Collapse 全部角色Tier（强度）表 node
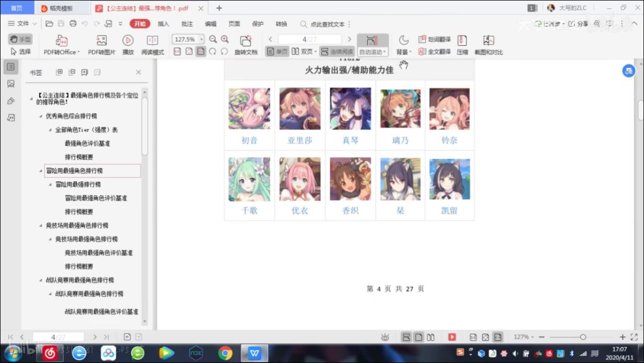 coord(50,130)
